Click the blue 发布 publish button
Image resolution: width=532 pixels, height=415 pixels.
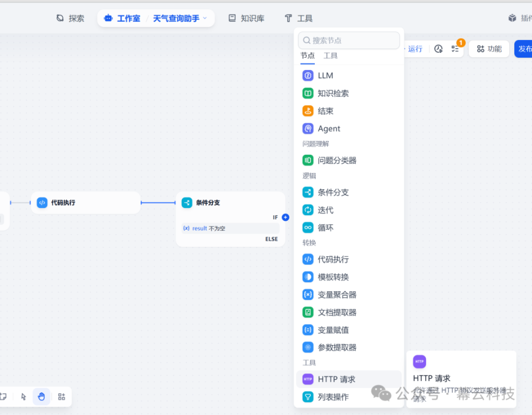pyautogui.click(x=525, y=49)
